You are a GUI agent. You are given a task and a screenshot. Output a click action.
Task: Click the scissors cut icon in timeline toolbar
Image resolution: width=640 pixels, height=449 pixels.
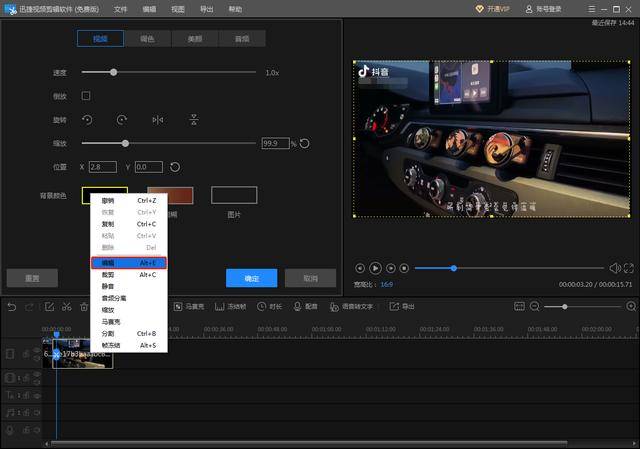click(67, 307)
